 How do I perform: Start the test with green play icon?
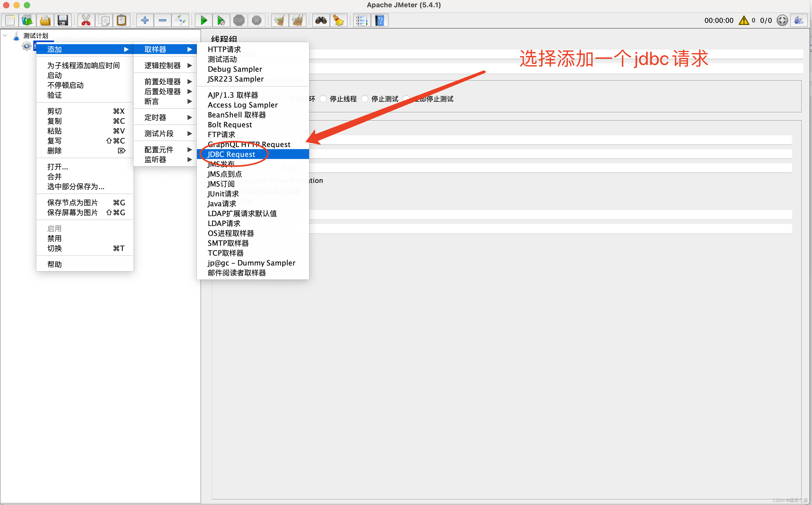[203, 20]
